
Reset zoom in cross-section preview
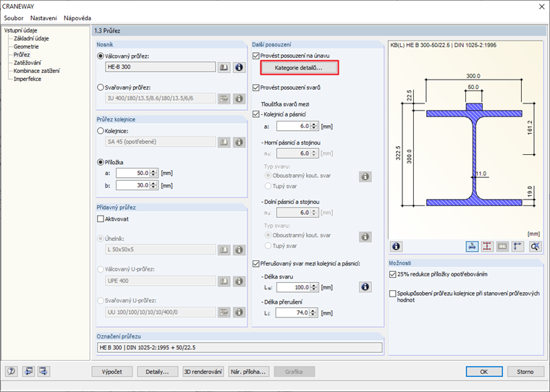pyautogui.click(x=536, y=247)
